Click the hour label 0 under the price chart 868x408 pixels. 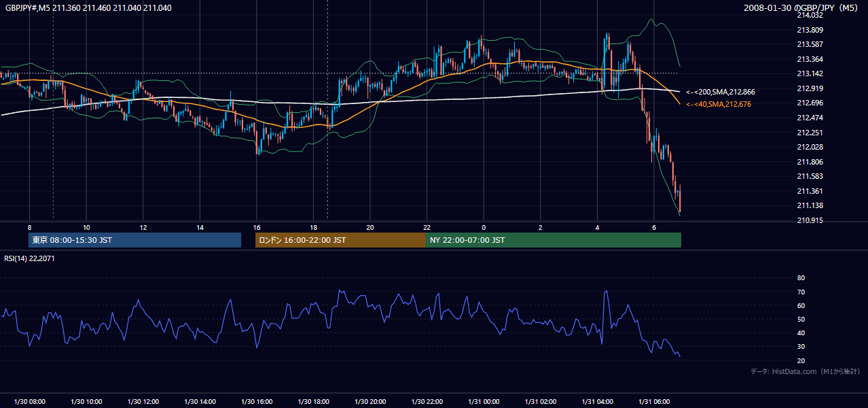pyautogui.click(x=484, y=227)
